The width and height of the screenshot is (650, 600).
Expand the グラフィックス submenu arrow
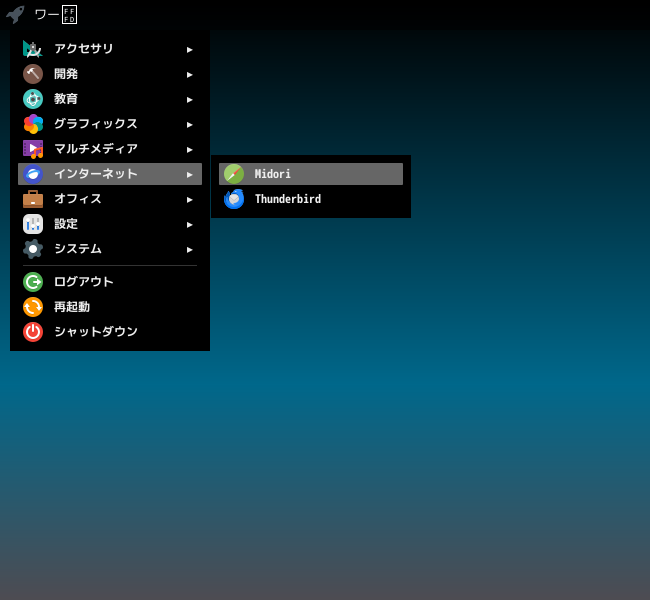click(189, 124)
